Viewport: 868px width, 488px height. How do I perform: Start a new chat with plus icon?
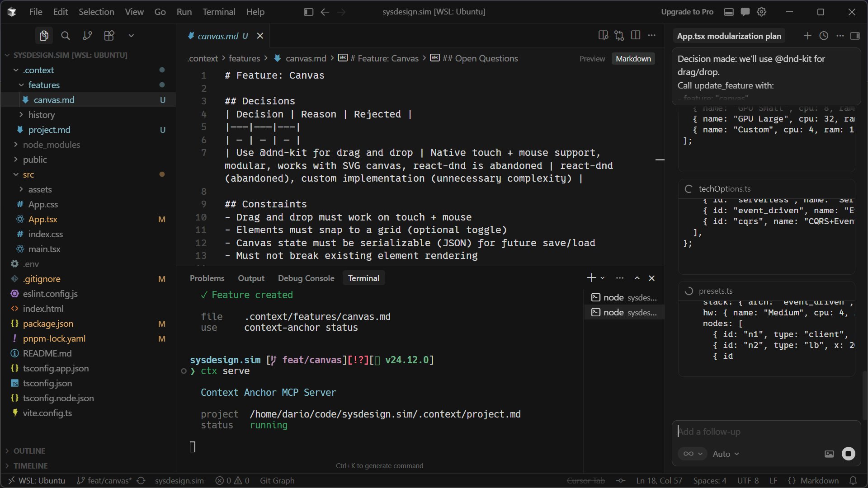click(x=807, y=36)
